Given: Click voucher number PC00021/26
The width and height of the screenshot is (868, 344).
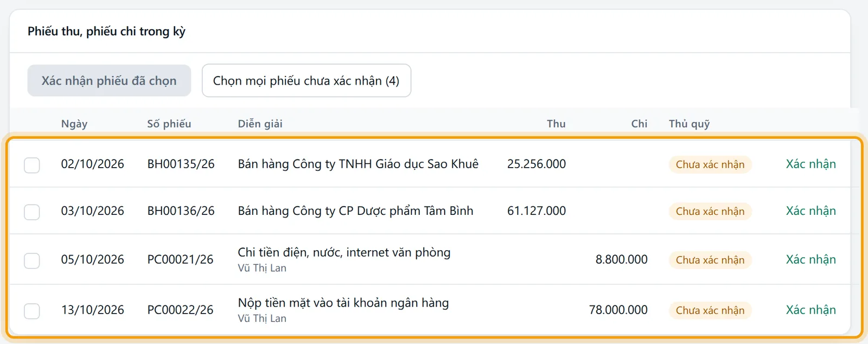Looking at the screenshot, I should click(x=181, y=259).
